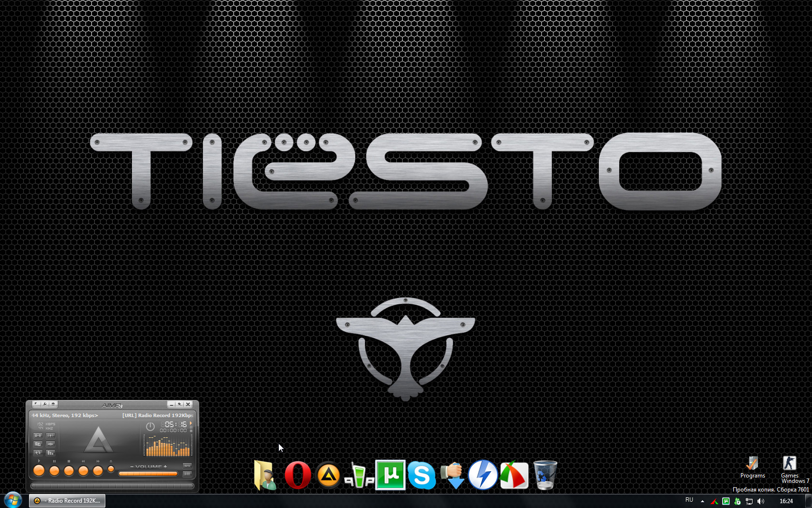Click the red-green tray icon
This screenshot has height=508, width=812.
point(714,501)
